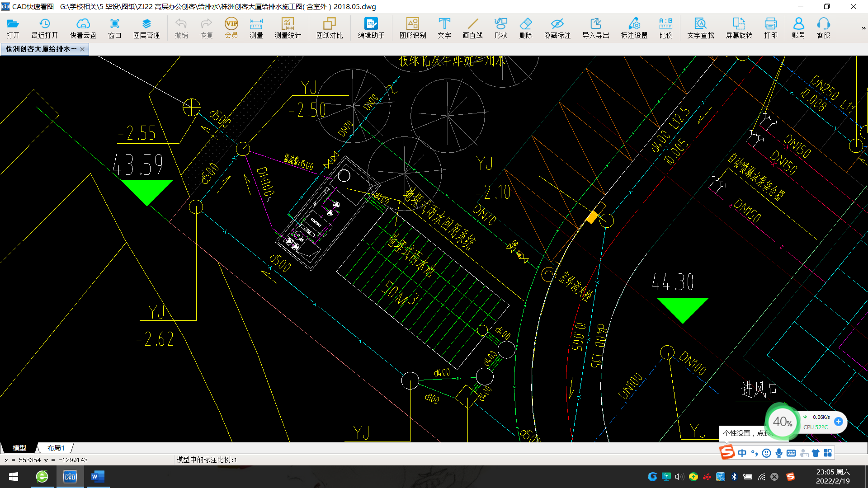This screenshot has height=488, width=868.
Task: Click the tray battery icon
Action: point(748,477)
